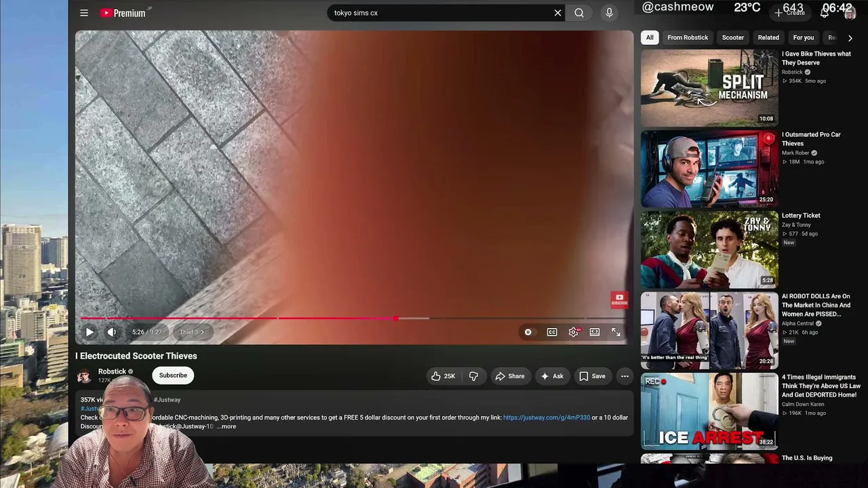Switch to theater mode
Viewport: 868px width, 488px height.
coord(595,332)
